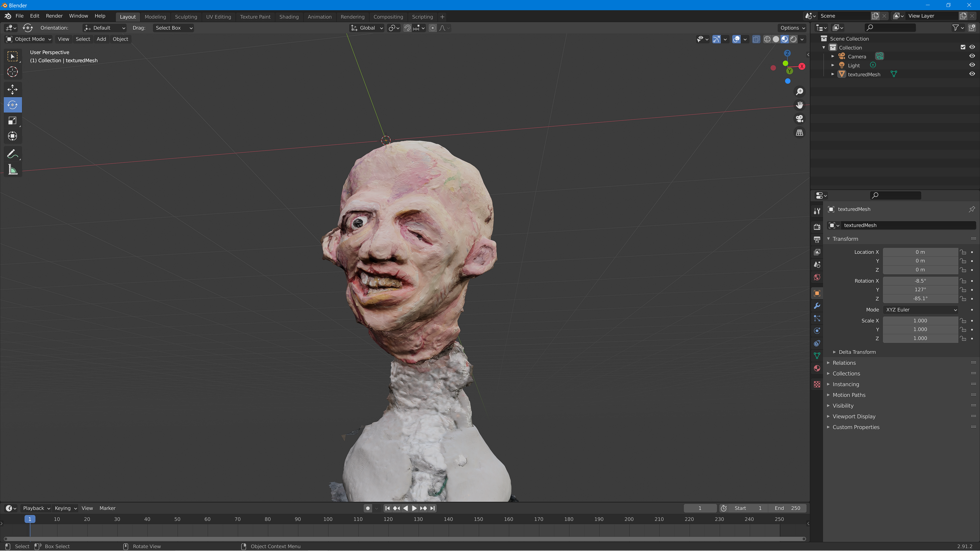980x551 pixels.
Task: Toggle proportional editing button
Action: tap(433, 28)
